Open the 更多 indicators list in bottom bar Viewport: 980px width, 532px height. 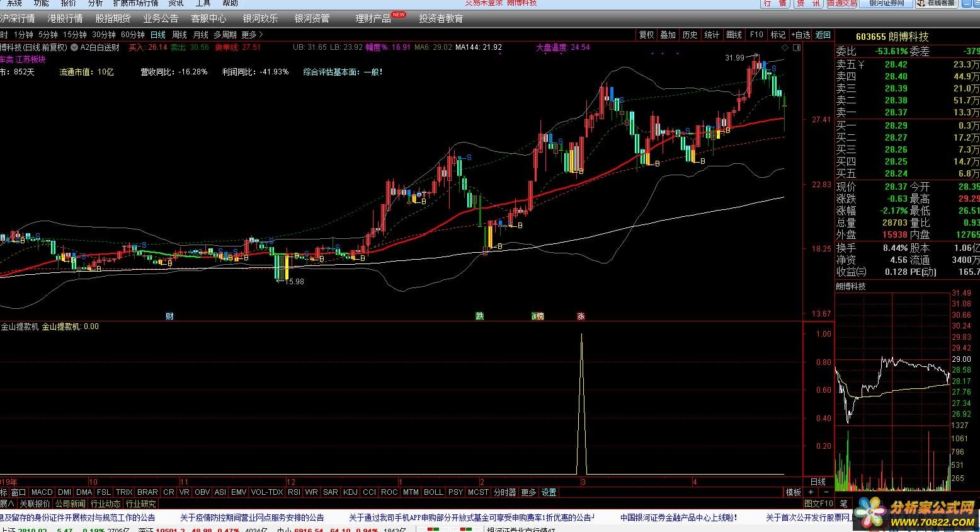point(528,492)
